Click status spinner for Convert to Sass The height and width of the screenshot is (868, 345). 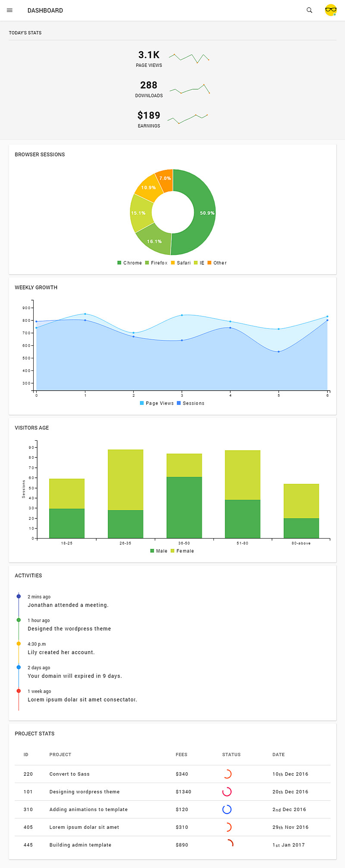coord(227,774)
